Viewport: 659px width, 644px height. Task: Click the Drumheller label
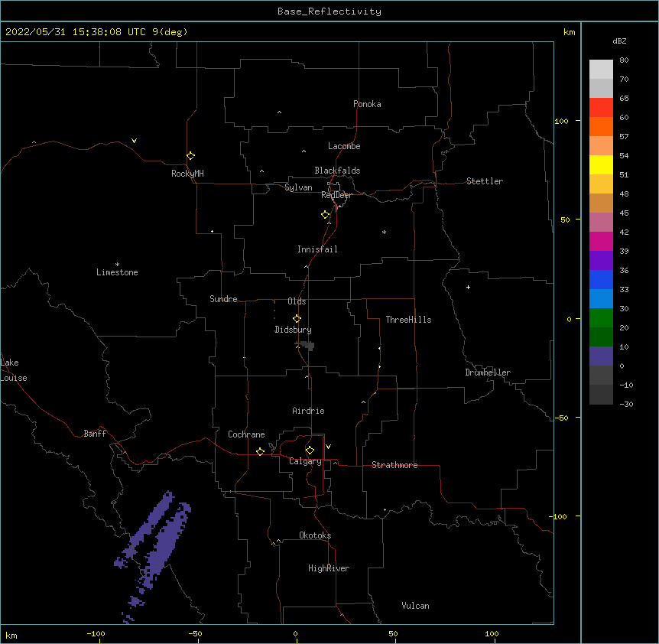pos(488,372)
